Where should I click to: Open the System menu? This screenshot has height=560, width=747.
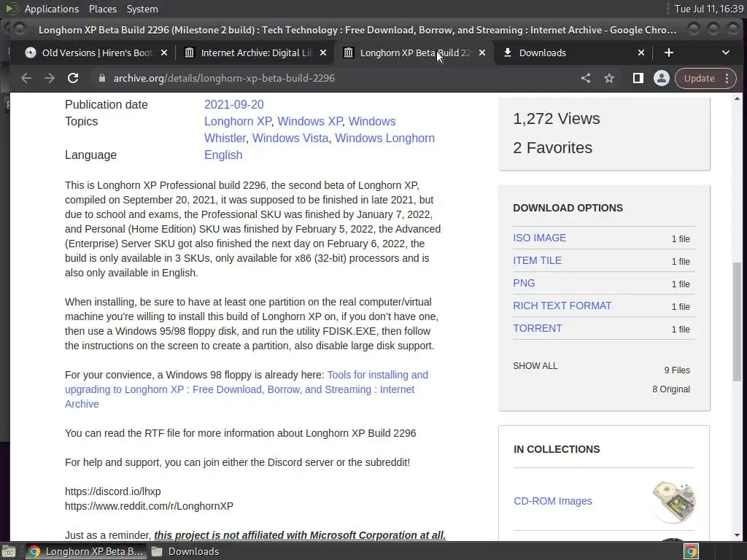click(142, 9)
